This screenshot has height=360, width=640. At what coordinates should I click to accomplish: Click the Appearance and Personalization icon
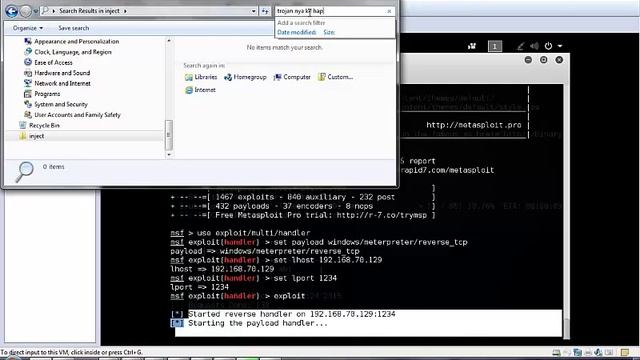28,41
